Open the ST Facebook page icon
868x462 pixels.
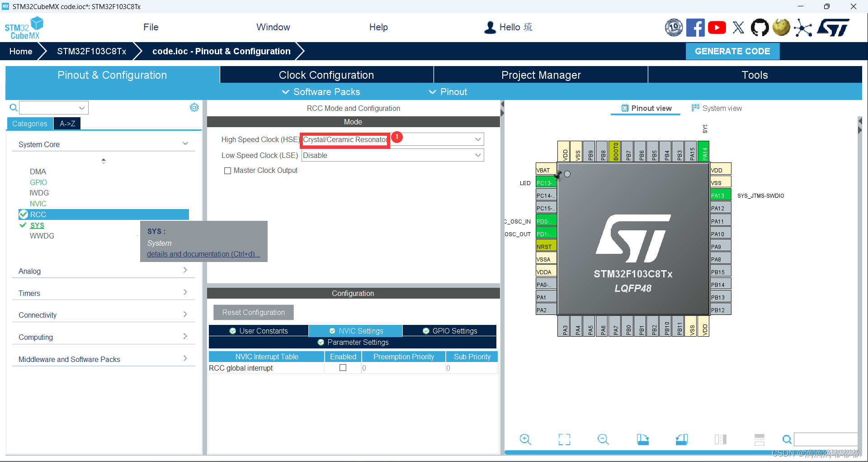tap(695, 28)
